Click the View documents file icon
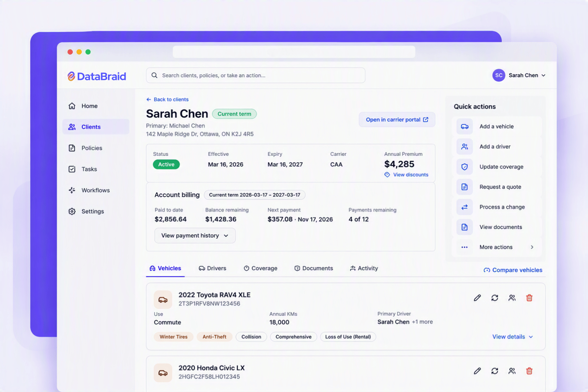Image resolution: width=588 pixels, height=392 pixels. 464,227
